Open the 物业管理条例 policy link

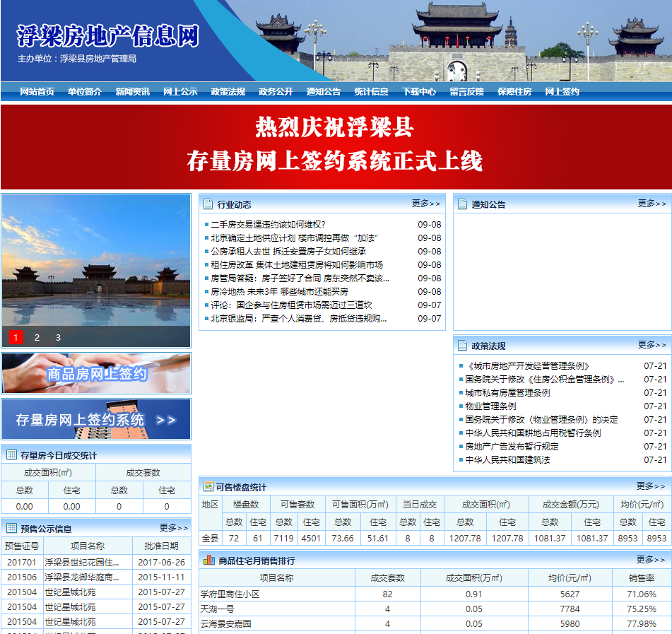click(x=490, y=406)
